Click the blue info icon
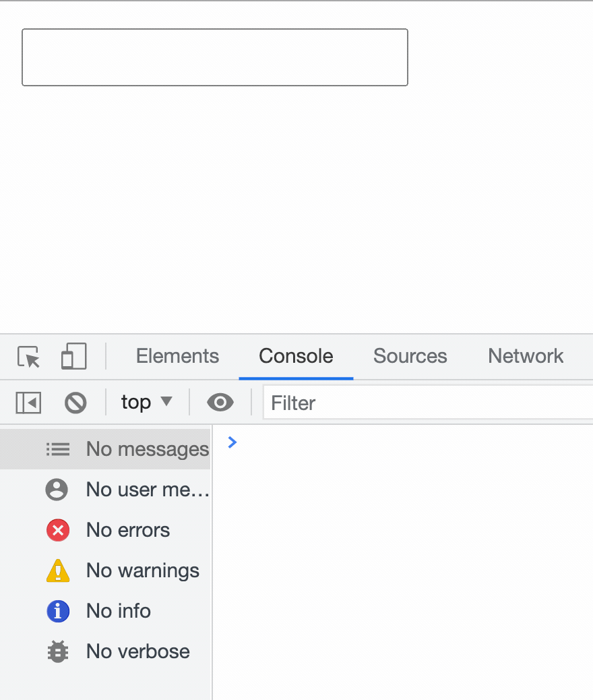 pos(58,611)
